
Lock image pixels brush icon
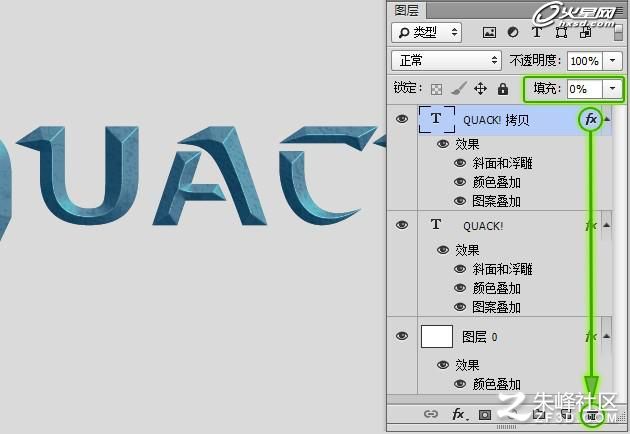458,88
